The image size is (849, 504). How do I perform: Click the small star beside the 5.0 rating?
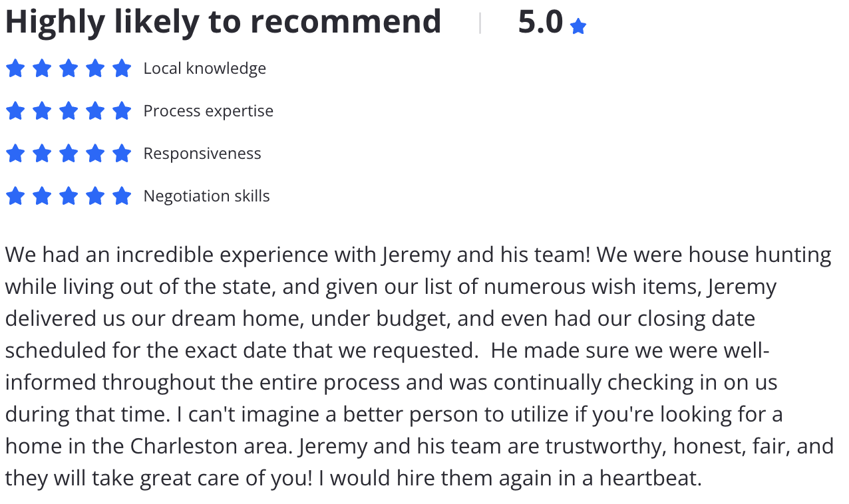(x=578, y=27)
